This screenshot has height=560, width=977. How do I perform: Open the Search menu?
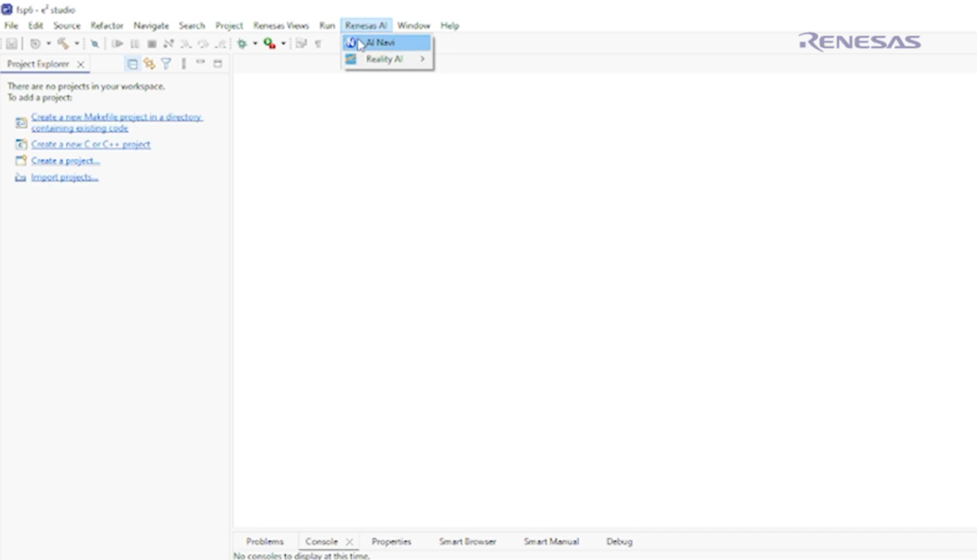coord(192,25)
